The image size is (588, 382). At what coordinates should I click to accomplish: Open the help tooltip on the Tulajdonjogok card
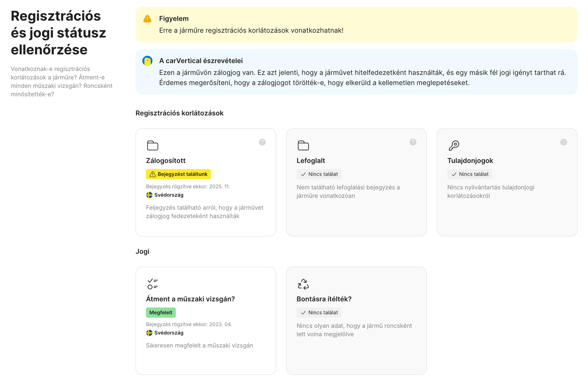[564, 142]
